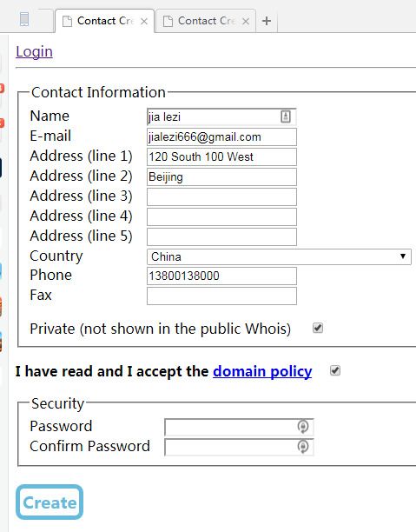Click the Create button

point(50,502)
